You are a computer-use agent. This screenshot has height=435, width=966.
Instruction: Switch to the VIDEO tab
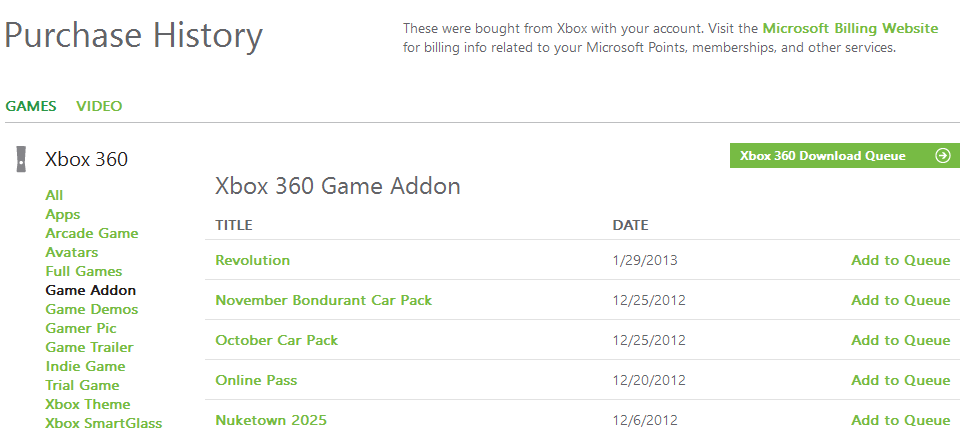pyautogui.click(x=99, y=106)
